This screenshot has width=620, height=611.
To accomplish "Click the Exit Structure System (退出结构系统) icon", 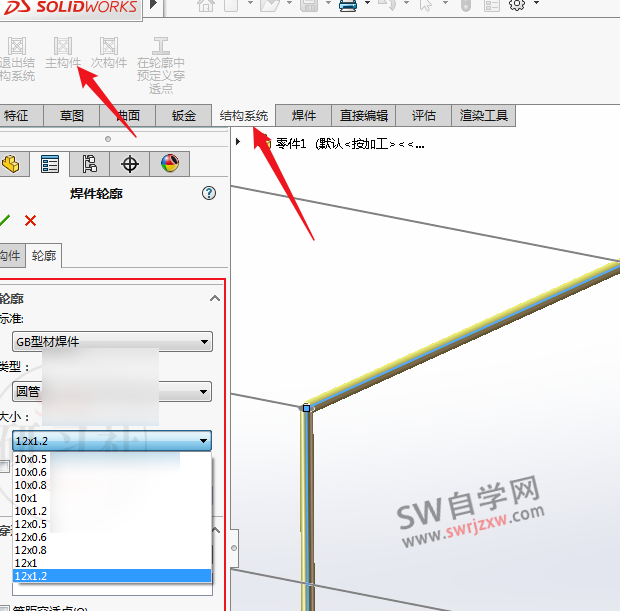I will (17, 59).
